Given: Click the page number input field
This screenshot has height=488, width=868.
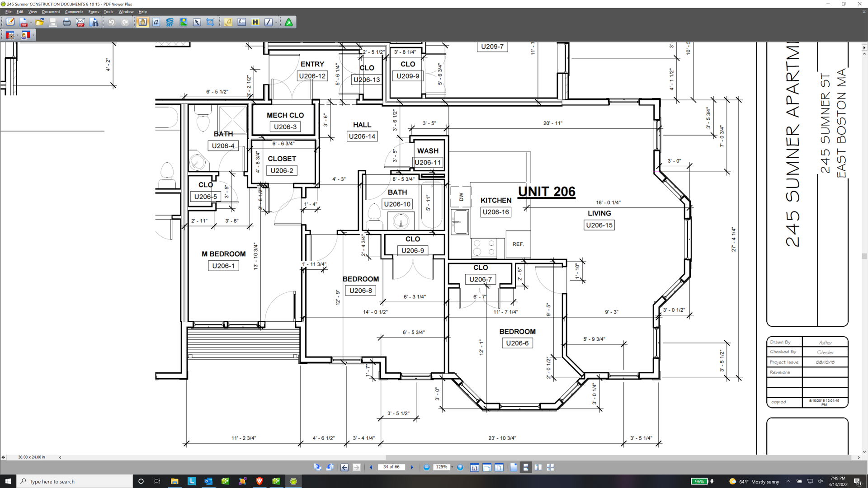Looking at the screenshot, I should click(391, 467).
